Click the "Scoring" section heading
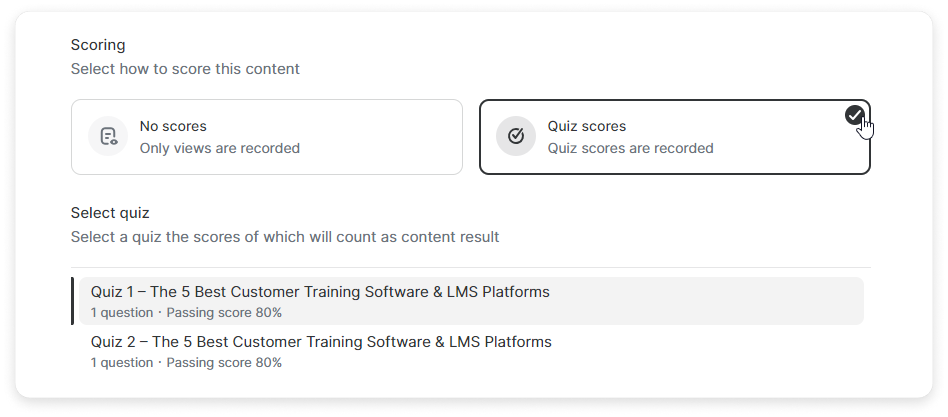948x417 pixels. (98, 45)
